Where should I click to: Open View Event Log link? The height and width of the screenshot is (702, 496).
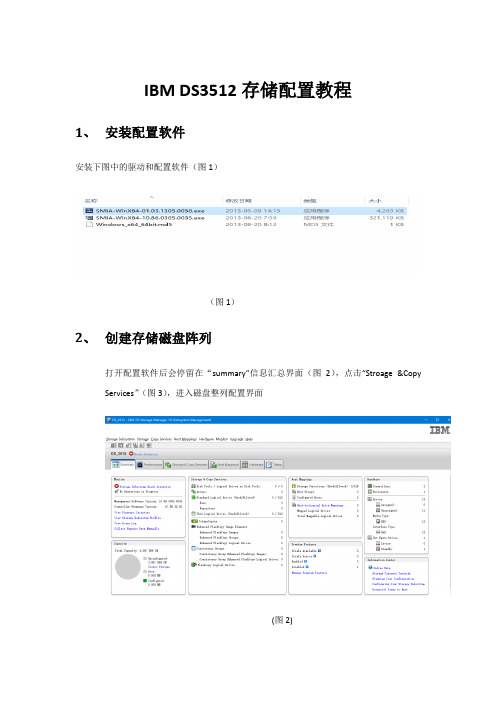(125, 523)
